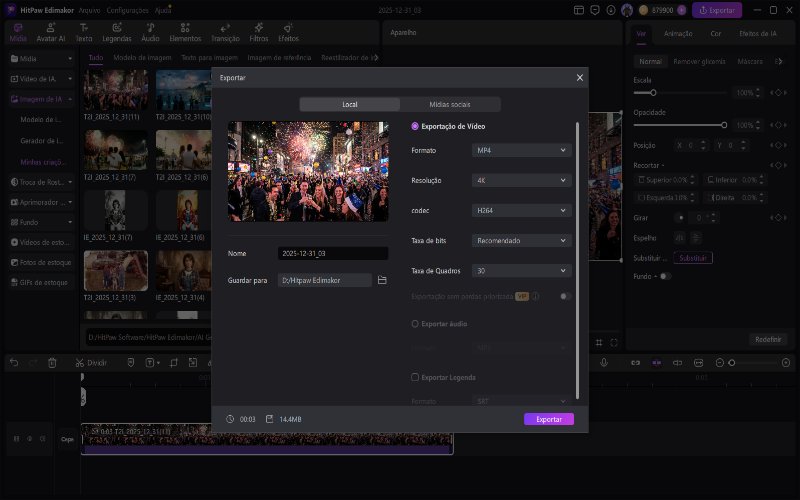Click the marker shield icon in timeline toolbar
The height and width of the screenshot is (500, 800).
point(131,363)
